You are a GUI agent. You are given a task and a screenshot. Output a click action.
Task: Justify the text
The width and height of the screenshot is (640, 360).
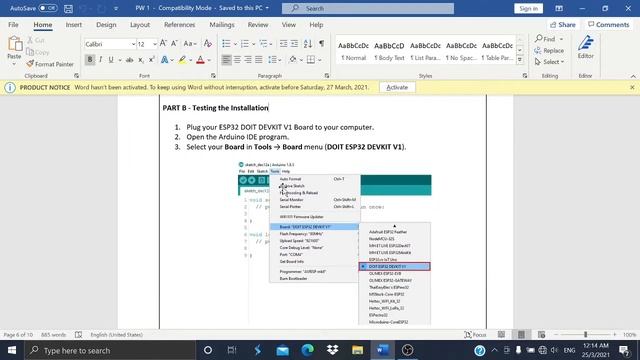click(259, 60)
